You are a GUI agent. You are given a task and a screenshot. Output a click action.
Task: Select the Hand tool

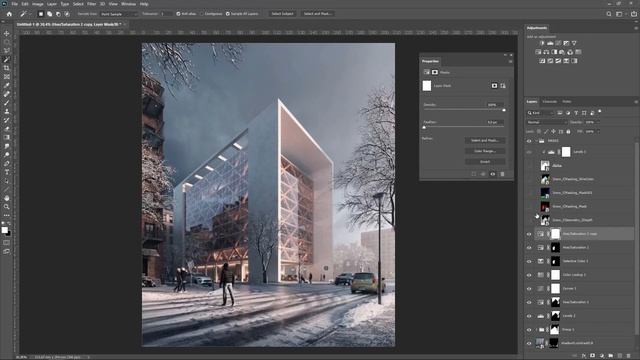point(7,198)
